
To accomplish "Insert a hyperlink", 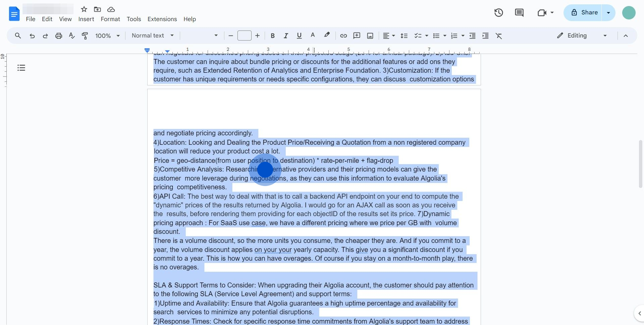I will tap(343, 36).
